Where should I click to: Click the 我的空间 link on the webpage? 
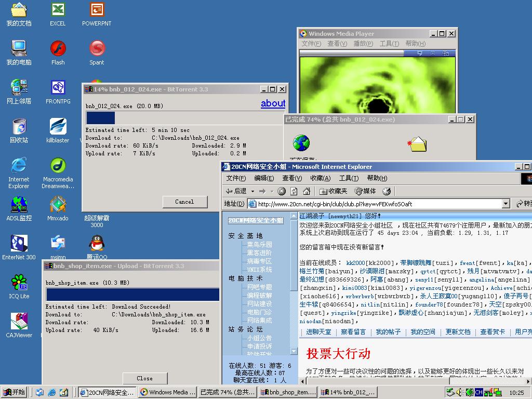click(x=423, y=332)
